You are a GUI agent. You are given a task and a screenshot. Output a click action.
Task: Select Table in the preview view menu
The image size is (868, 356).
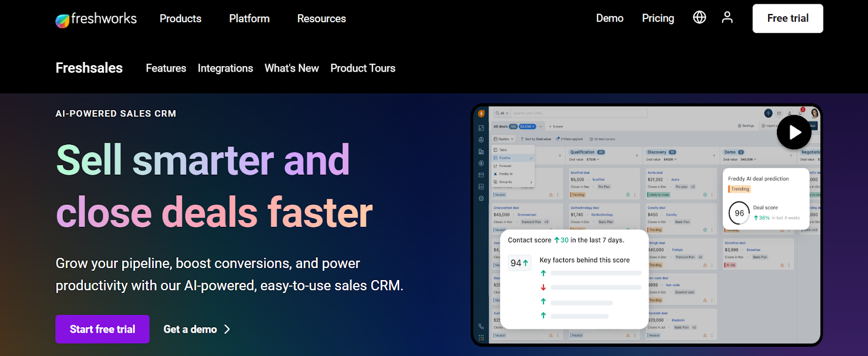coord(513,150)
